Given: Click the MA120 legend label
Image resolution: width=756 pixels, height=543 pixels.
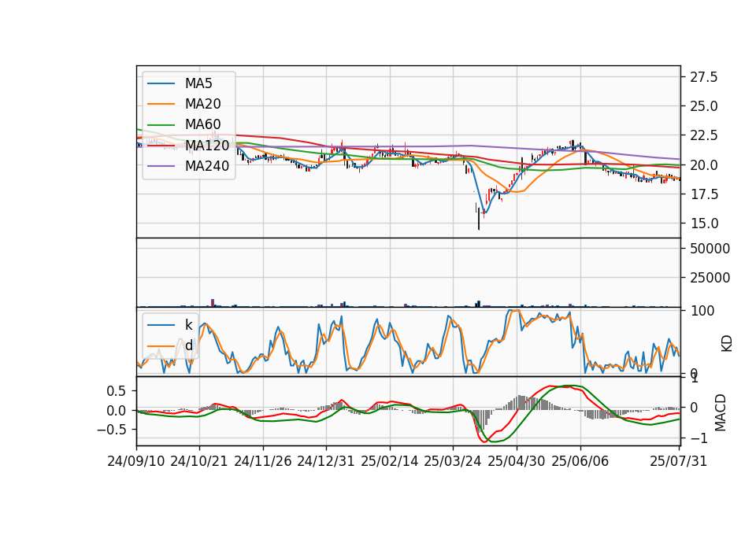Looking at the screenshot, I should pos(207,146).
